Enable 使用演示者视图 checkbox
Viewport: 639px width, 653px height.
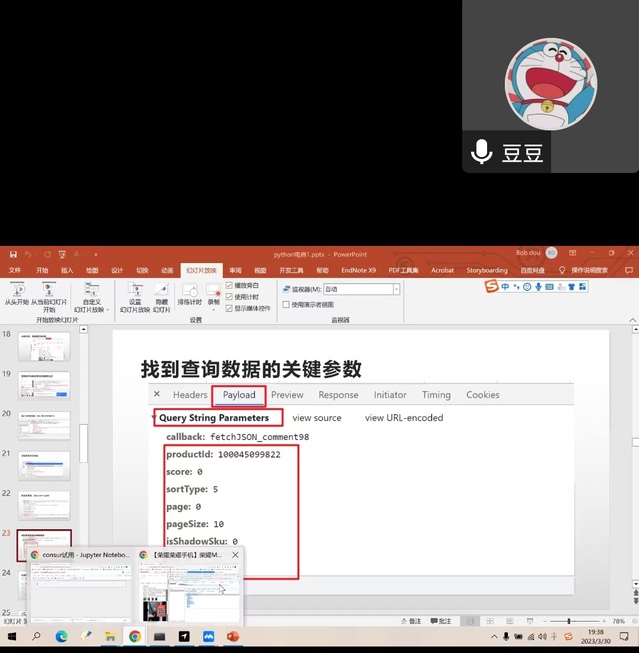[x=286, y=304]
